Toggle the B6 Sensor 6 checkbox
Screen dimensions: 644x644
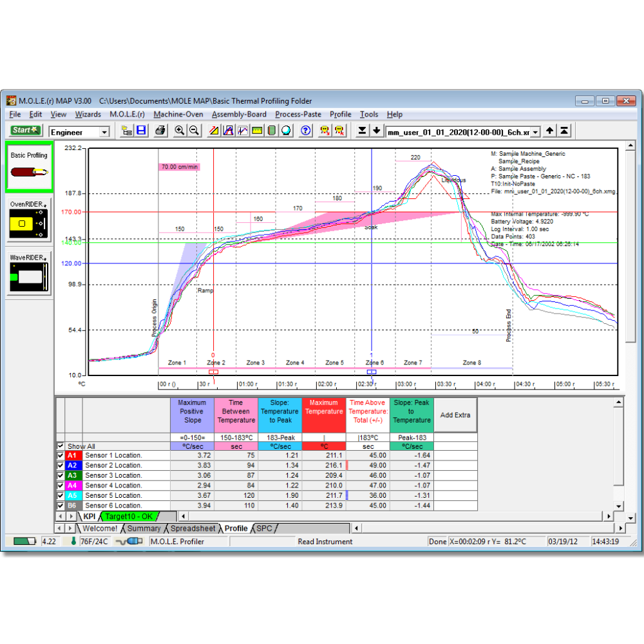[x=61, y=506]
